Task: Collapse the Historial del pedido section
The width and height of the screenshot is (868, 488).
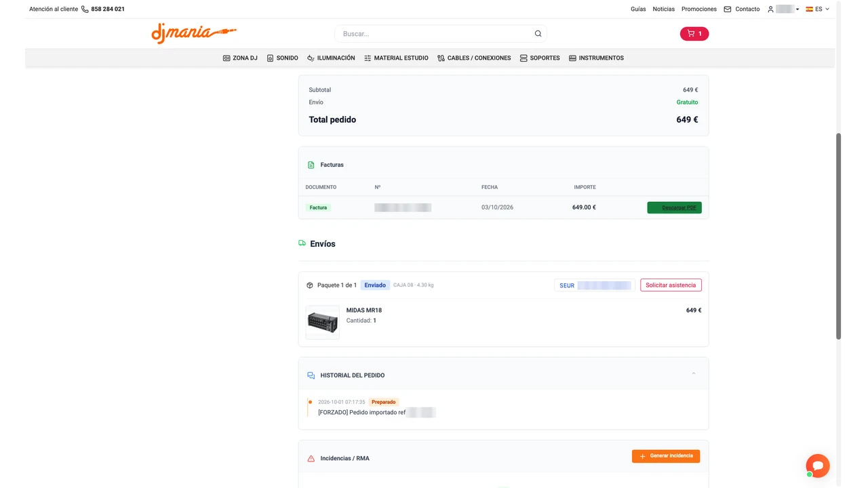Action: click(x=694, y=374)
